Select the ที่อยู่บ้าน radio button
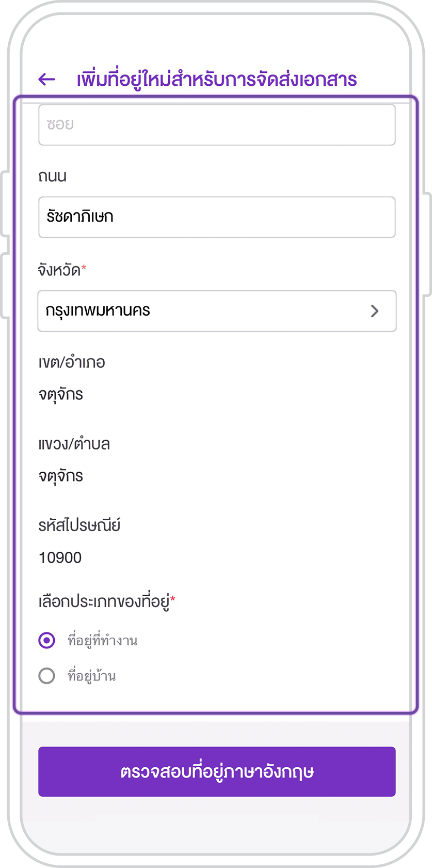The height and width of the screenshot is (868, 432). point(47,676)
